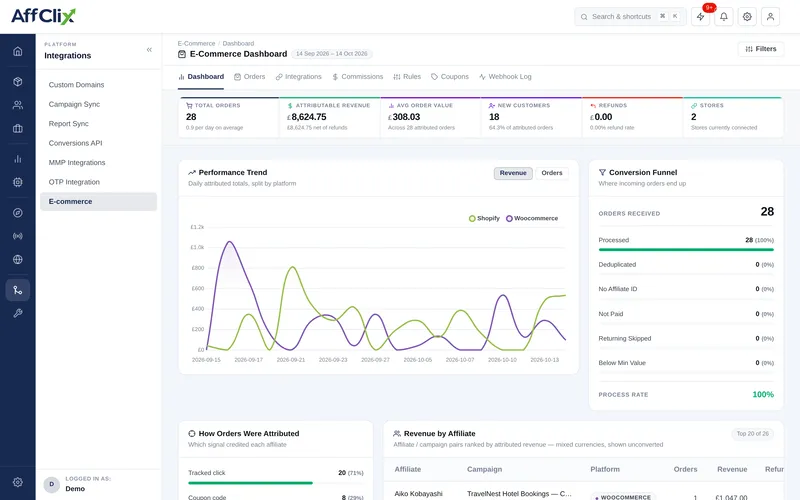Screen dimensions: 800x500
Task: Click the Aiko Kobayashi affiliate row
Action: point(584,493)
